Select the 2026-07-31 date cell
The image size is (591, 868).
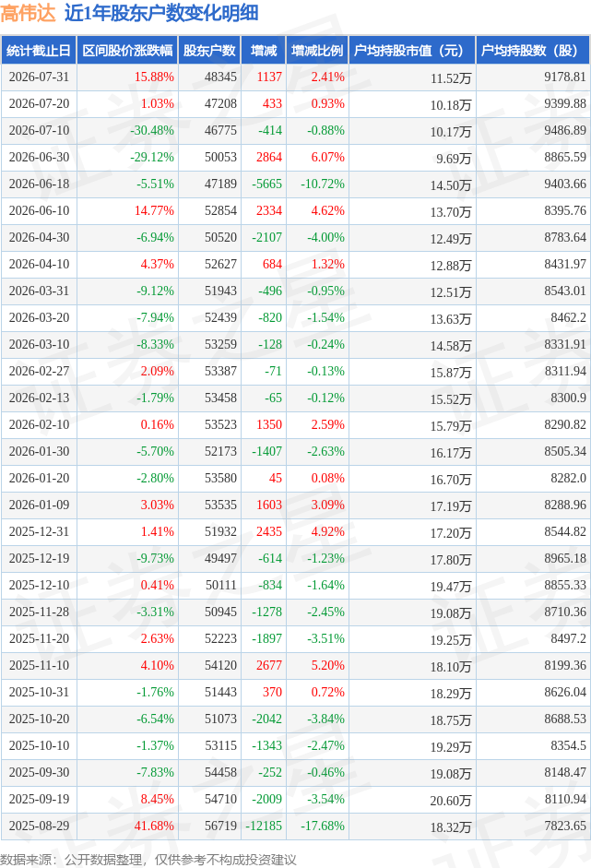40,77
